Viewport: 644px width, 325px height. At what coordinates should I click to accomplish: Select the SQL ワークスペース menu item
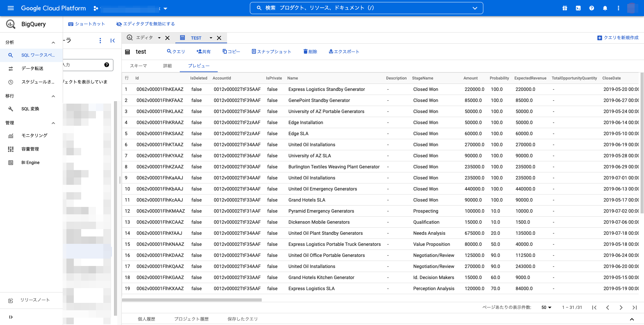pyautogui.click(x=31, y=55)
